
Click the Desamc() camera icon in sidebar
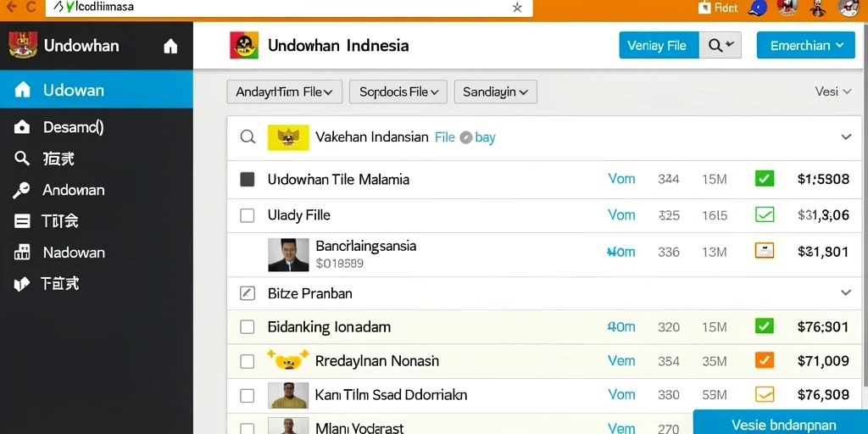[21, 128]
